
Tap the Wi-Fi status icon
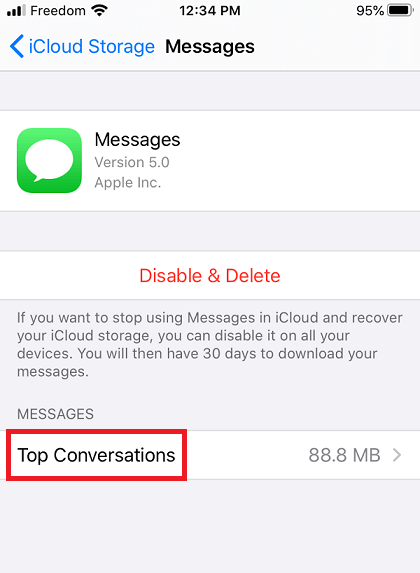(99, 11)
